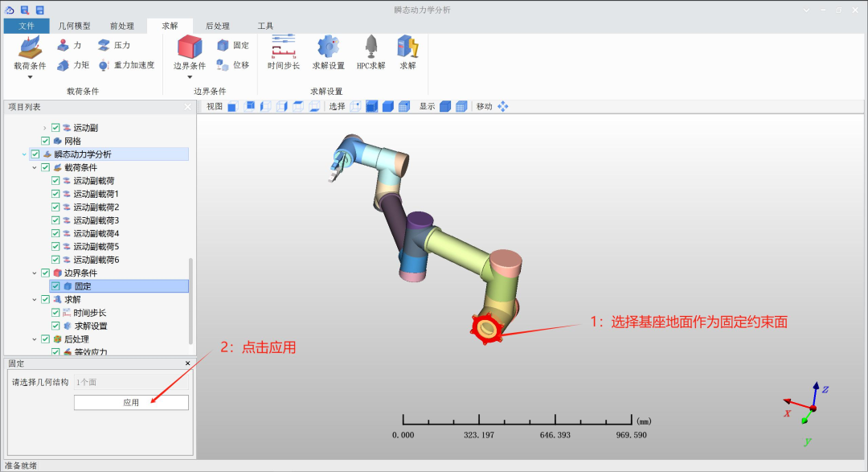
Task: Toggle the 瞬态动力学分析 checkbox
Action: [35, 154]
